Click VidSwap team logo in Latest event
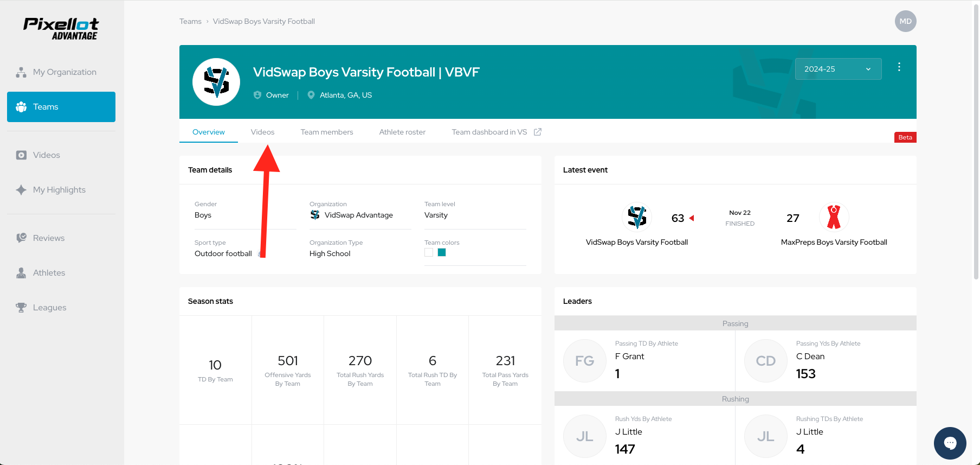The width and height of the screenshot is (980, 465). click(x=637, y=217)
